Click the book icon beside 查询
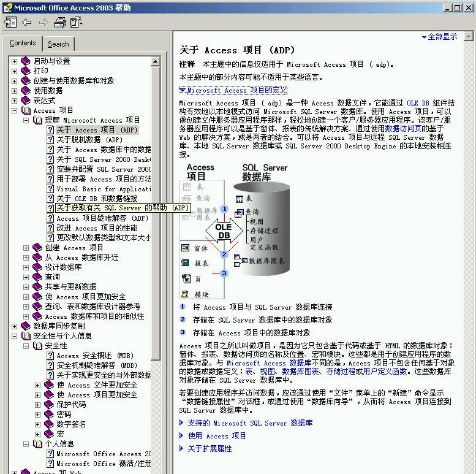 coord(37,277)
